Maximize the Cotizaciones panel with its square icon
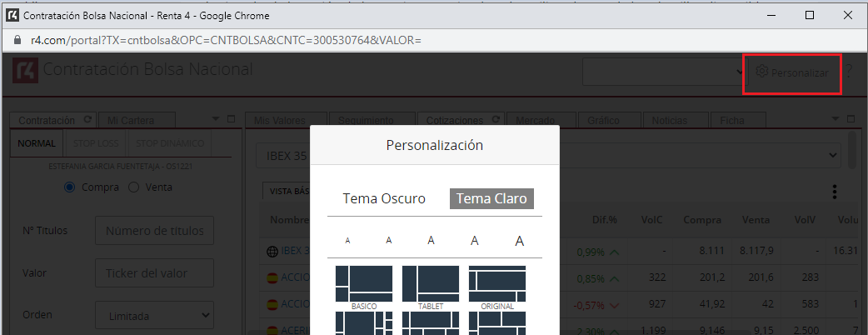Screen dimensions: 868x335 click(851, 118)
